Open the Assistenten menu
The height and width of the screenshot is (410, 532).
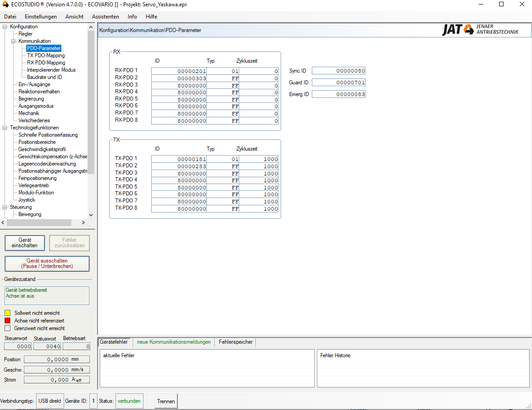point(106,17)
